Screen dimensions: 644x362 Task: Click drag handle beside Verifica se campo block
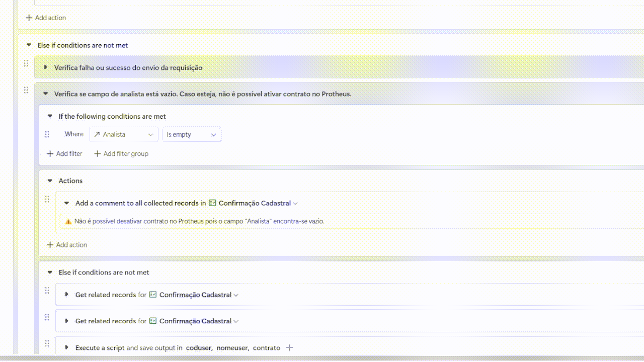pyautogui.click(x=26, y=90)
